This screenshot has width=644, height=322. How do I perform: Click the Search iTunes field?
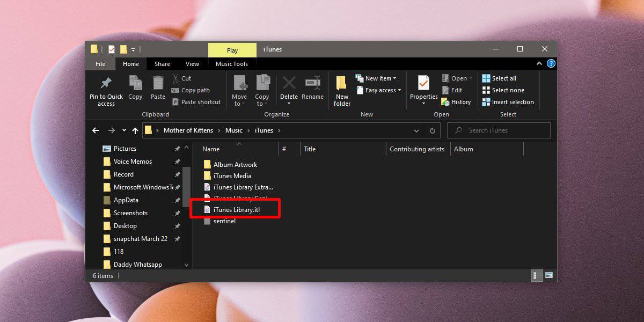[x=499, y=130]
